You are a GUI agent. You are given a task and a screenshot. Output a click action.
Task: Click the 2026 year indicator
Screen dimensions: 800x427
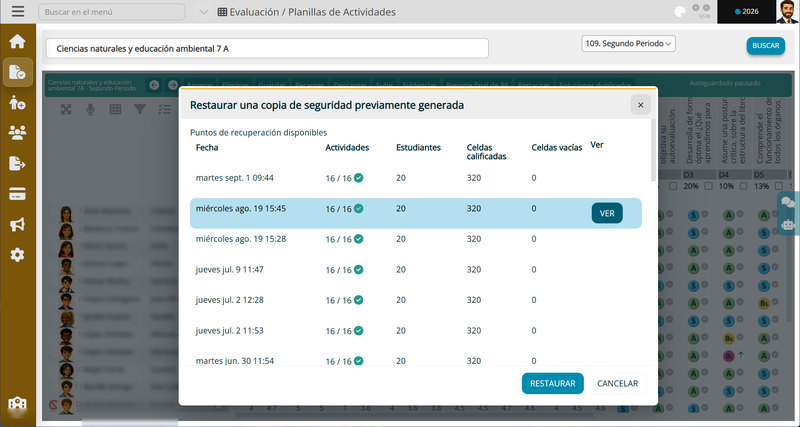point(747,12)
